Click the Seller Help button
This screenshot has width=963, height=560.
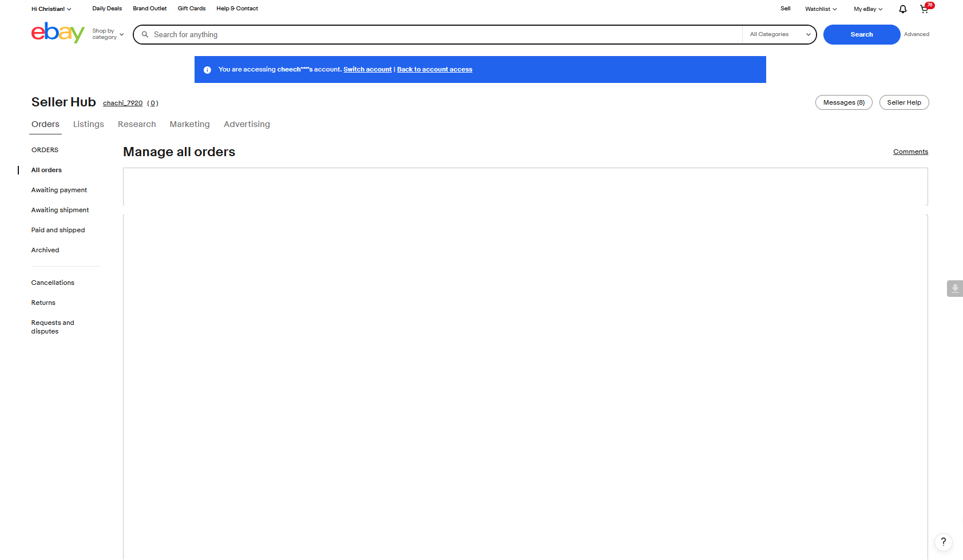(x=904, y=102)
